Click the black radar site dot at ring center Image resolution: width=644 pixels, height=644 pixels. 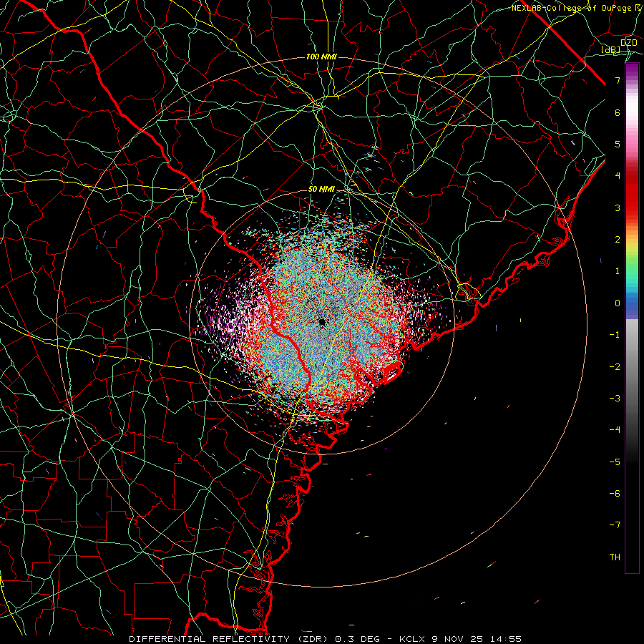(x=322, y=321)
